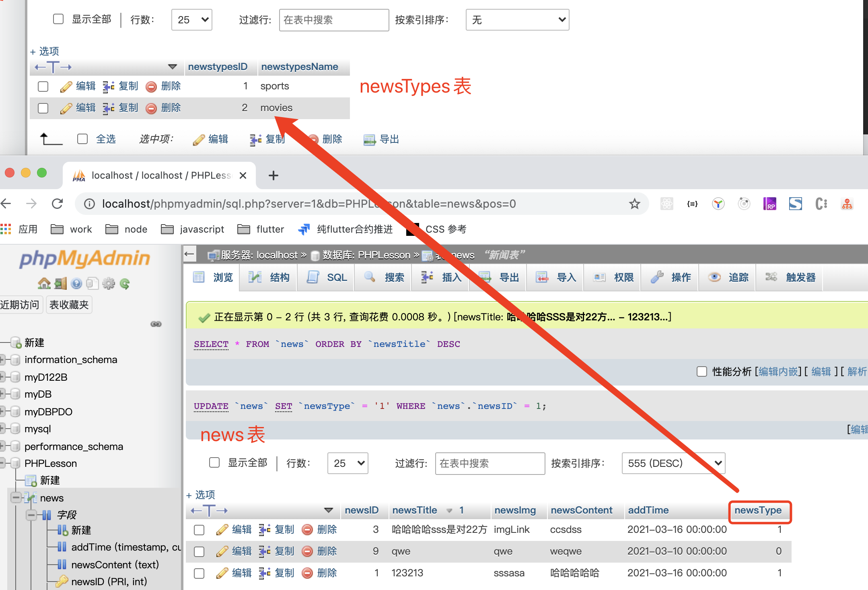The height and width of the screenshot is (590, 868).
Task: Open the Apps grid in bookmarks bar
Action: (x=6, y=229)
